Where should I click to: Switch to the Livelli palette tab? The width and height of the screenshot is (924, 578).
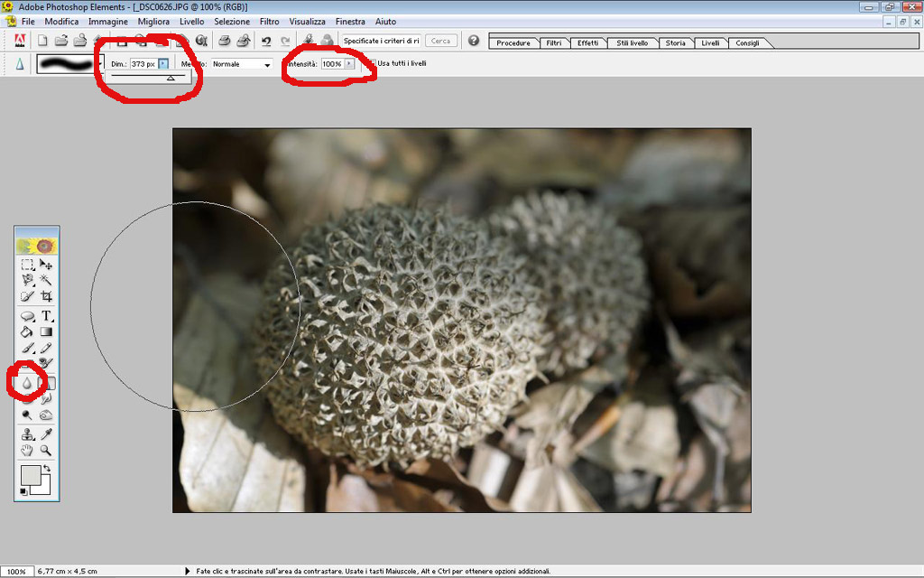point(710,43)
